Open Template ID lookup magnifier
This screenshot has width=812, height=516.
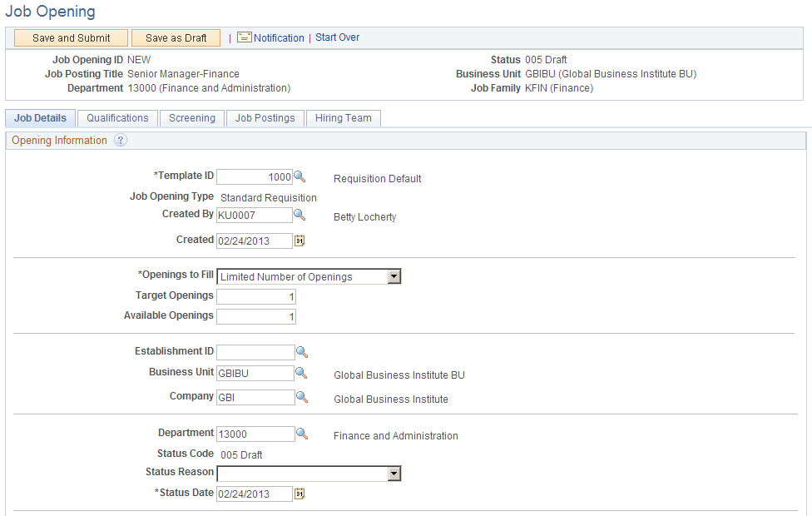(300, 176)
